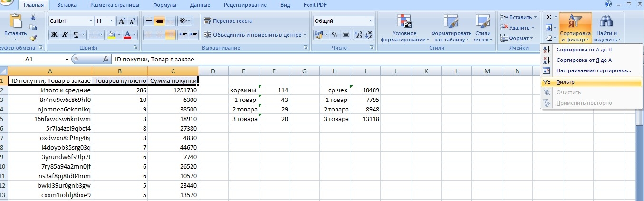644x201 pixels.
Task: Click the cell borders icon
Action: tap(94, 35)
